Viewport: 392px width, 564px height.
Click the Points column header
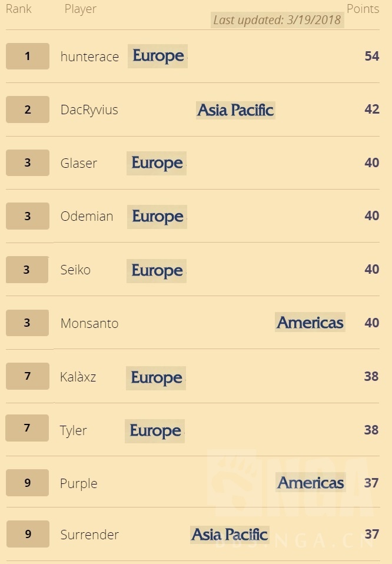363,9
